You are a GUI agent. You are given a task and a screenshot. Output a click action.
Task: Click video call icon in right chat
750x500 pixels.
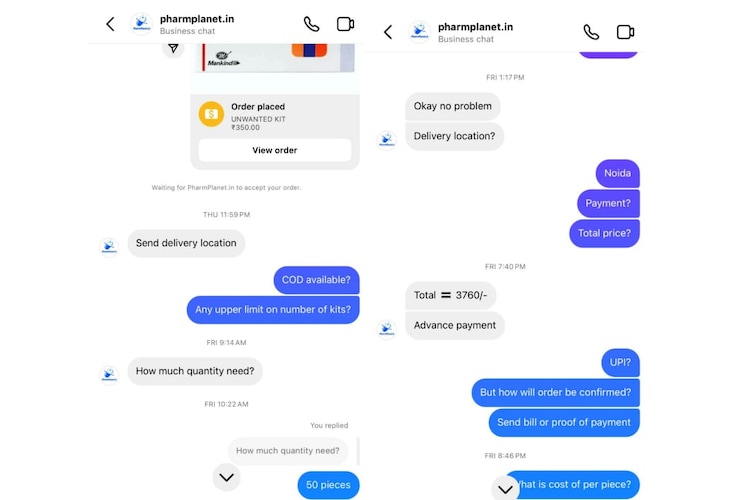tap(625, 32)
